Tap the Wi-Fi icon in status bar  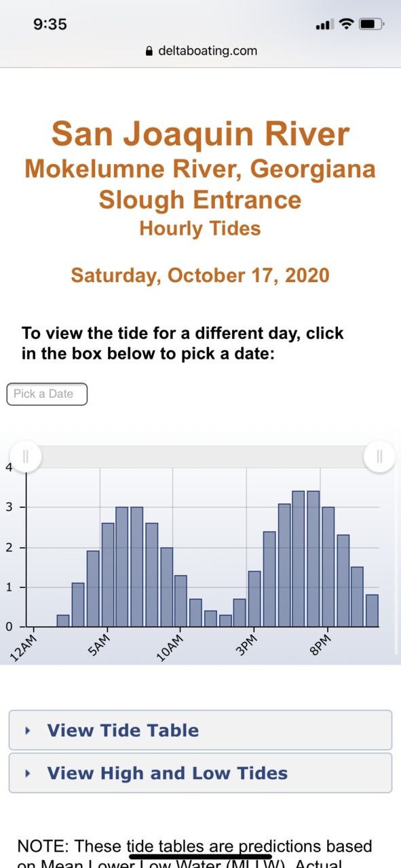click(347, 24)
